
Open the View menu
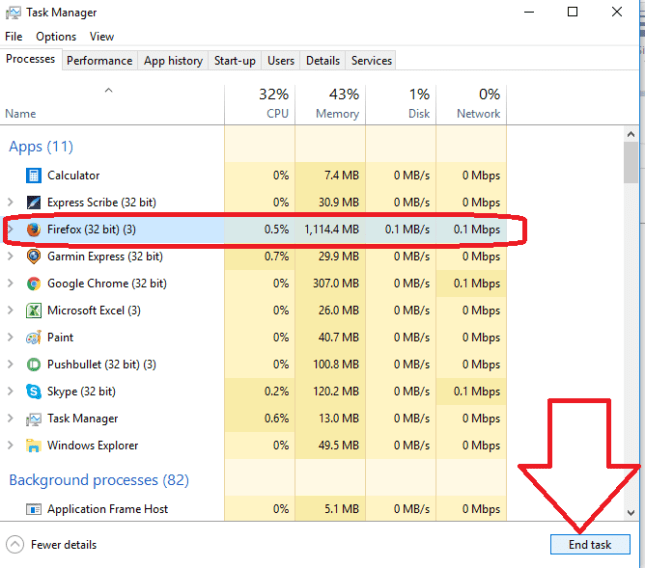click(x=102, y=37)
